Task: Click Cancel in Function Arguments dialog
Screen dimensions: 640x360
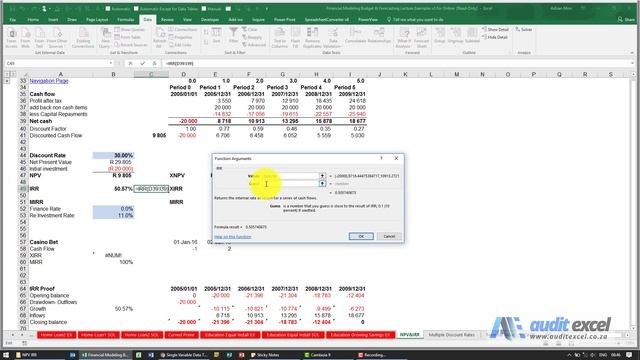Action: point(389,236)
